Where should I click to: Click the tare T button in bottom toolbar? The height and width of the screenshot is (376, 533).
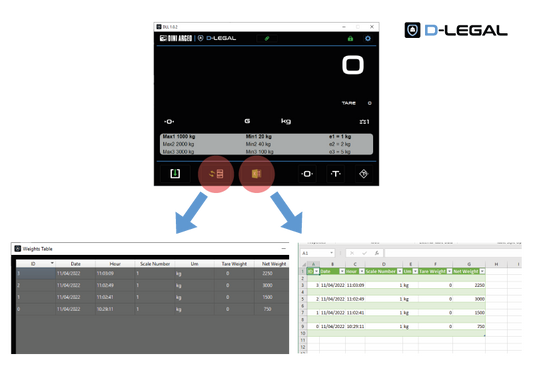point(336,174)
